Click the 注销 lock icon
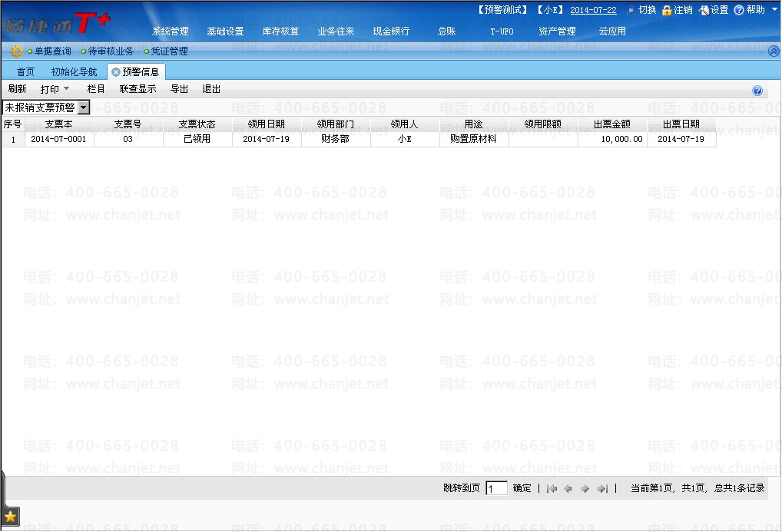 click(667, 10)
